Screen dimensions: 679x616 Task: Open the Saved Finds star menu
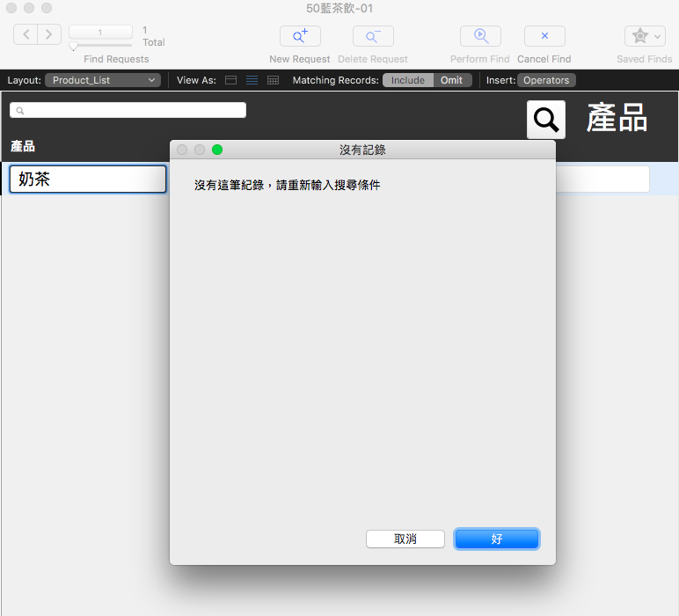[645, 36]
